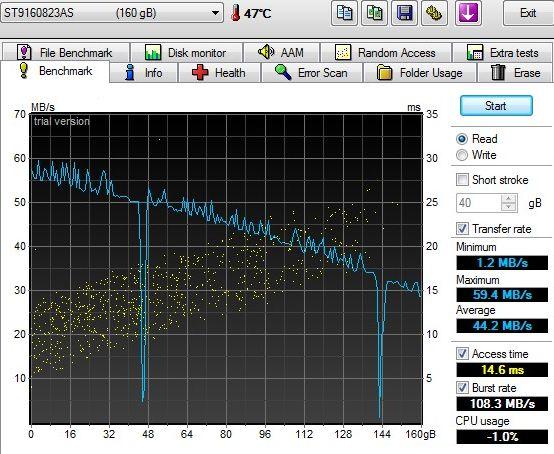Click the purple down-arrow tray icon
Screen dimensions: 554x454
coord(468,13)
